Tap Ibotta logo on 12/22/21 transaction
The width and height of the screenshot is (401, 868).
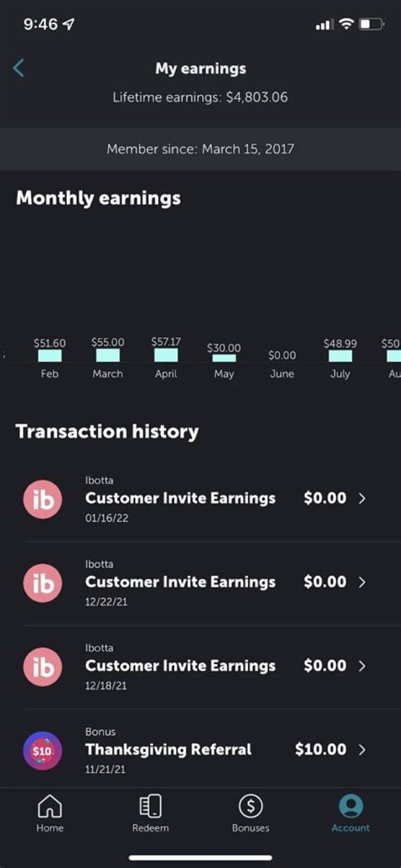[x=42, y=583]
